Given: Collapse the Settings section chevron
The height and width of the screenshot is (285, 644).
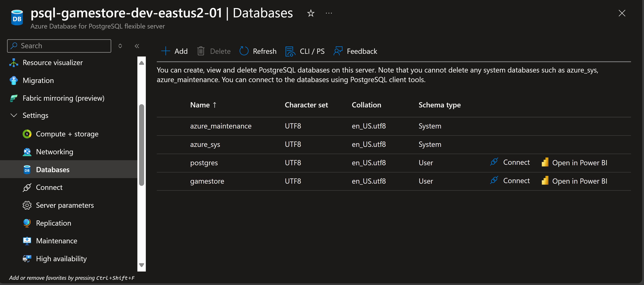Looking at the screenshot, I should click(14, 115).
